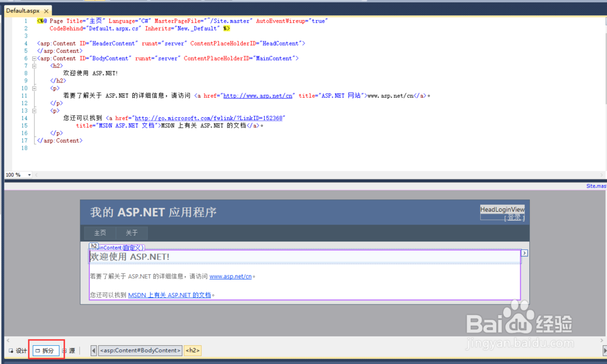Viewport: 607px width, 364px height.
Task: Open the 100 % zoom dropdown
Action: click(29, 175)
